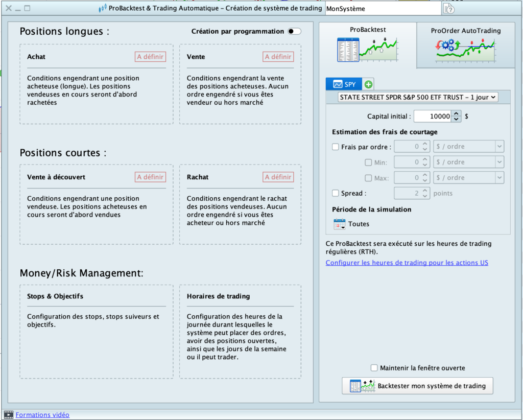This screenshot has width=523, height=420.
Task: Expand the Frais par ordre unit dropdown
Action: click(468, 147)
